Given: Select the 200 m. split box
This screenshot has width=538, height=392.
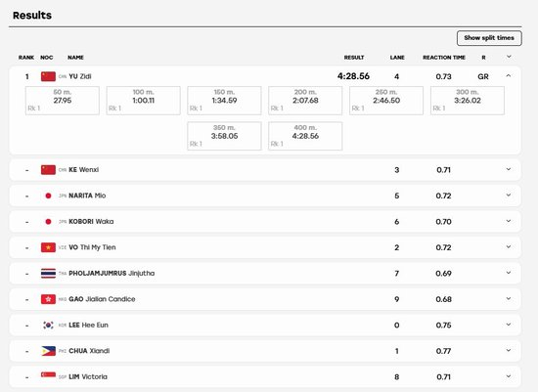Looking at the screenshot, I should point(305,101).
